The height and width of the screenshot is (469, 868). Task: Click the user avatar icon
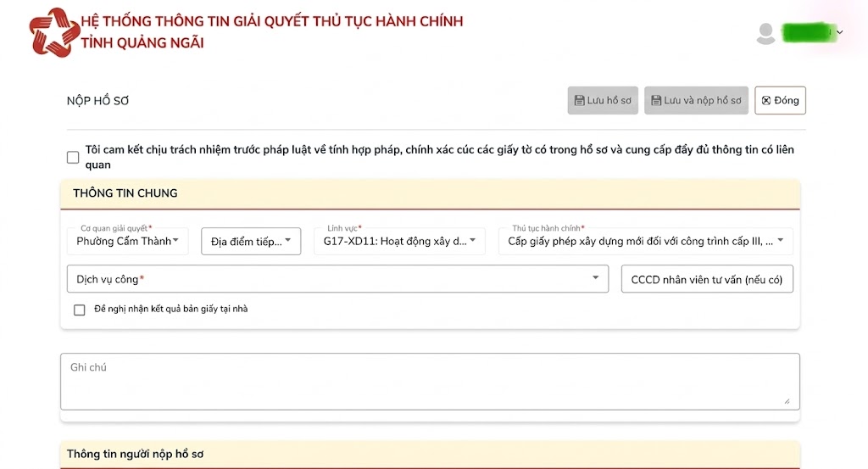click(765, 33)
